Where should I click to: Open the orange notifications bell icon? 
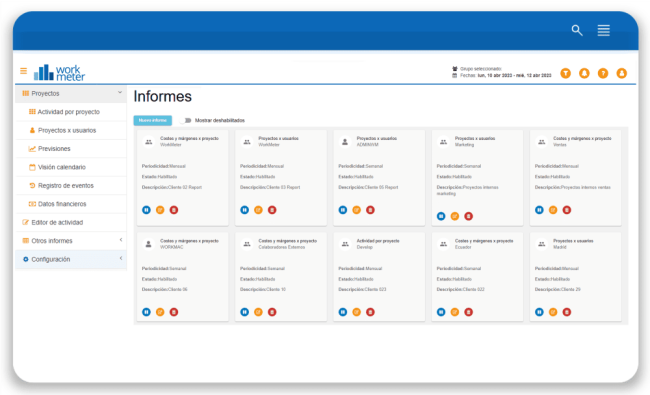[x=584, y=73]
